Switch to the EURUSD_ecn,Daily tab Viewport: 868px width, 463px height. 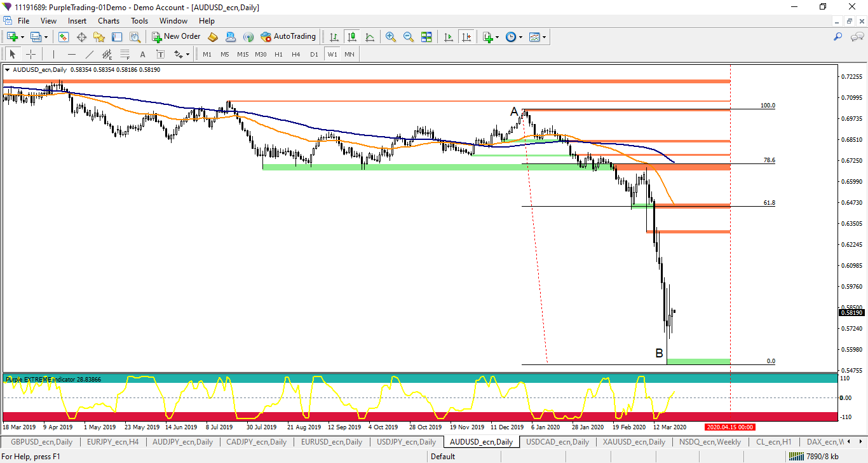click(332, 441)
